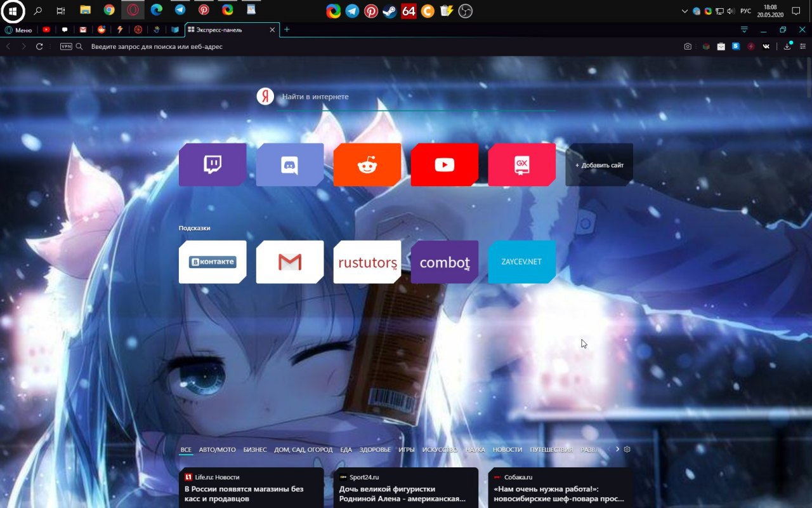Image resolution: width=812 pixels, height=508 pixels.
Task: Click the address bar search magnifier icon
Action: (79, 46)
